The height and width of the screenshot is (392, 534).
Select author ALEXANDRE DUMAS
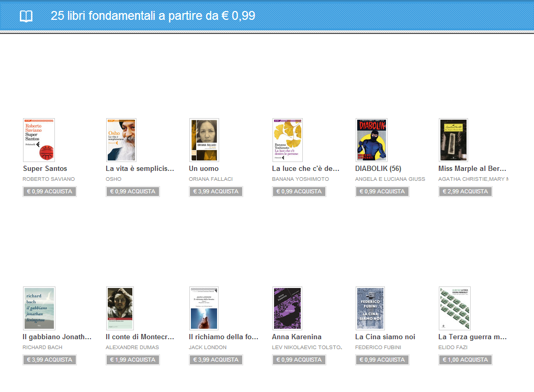tap(132, 348)
